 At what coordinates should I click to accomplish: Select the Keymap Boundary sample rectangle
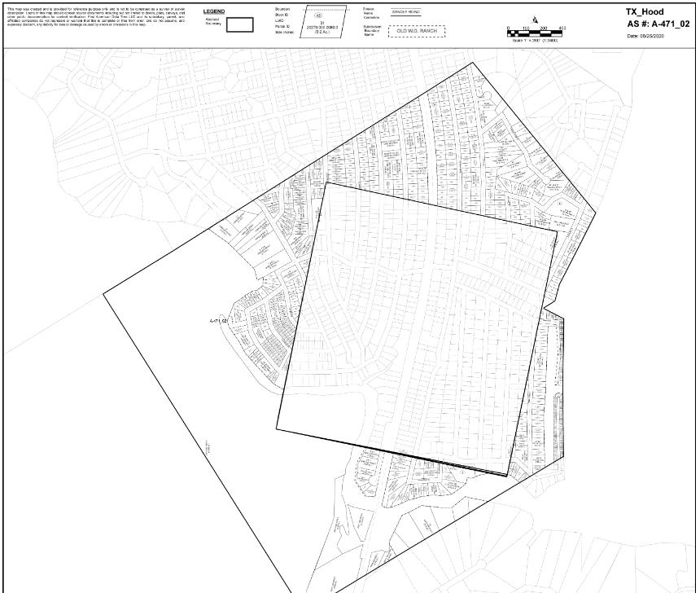tap(240, 24)
